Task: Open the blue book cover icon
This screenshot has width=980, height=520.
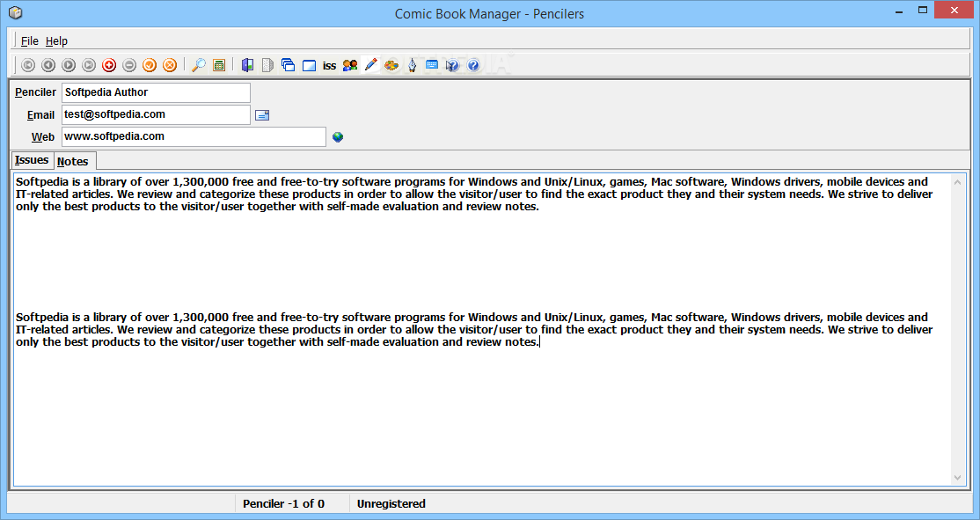Action: [247, 65]
